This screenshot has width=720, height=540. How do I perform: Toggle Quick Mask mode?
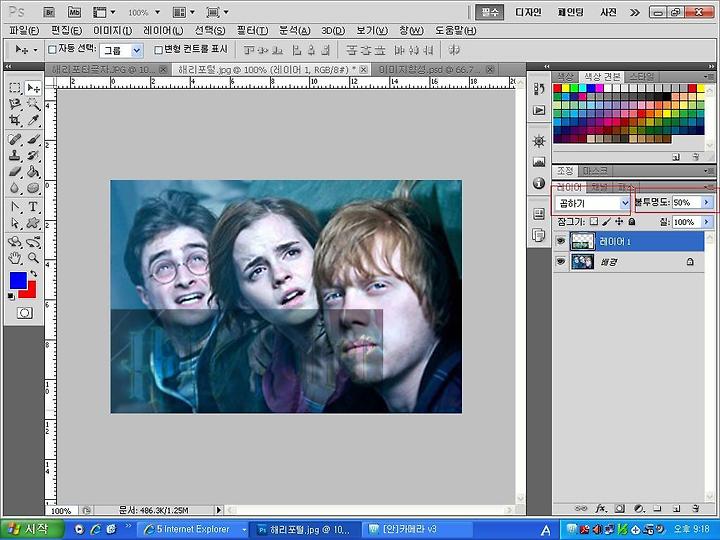pos(24,313)
